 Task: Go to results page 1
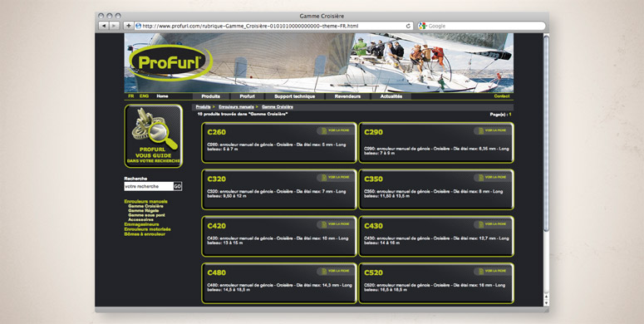coord(510,115)
